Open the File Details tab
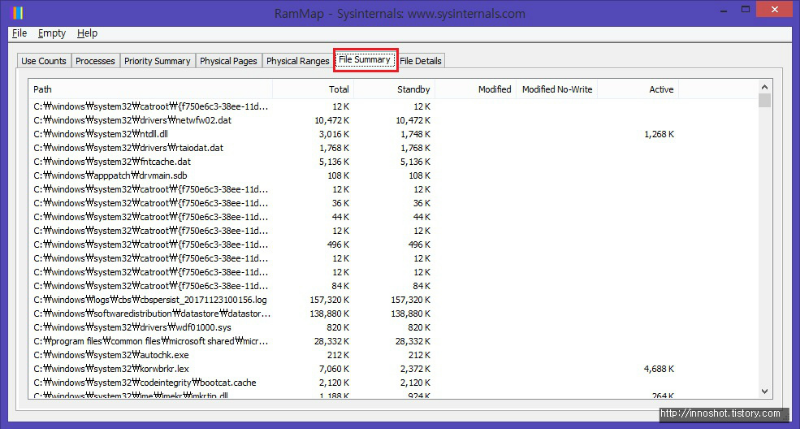The width and height of the screenshot is (800, 429). tap(420, 61)
